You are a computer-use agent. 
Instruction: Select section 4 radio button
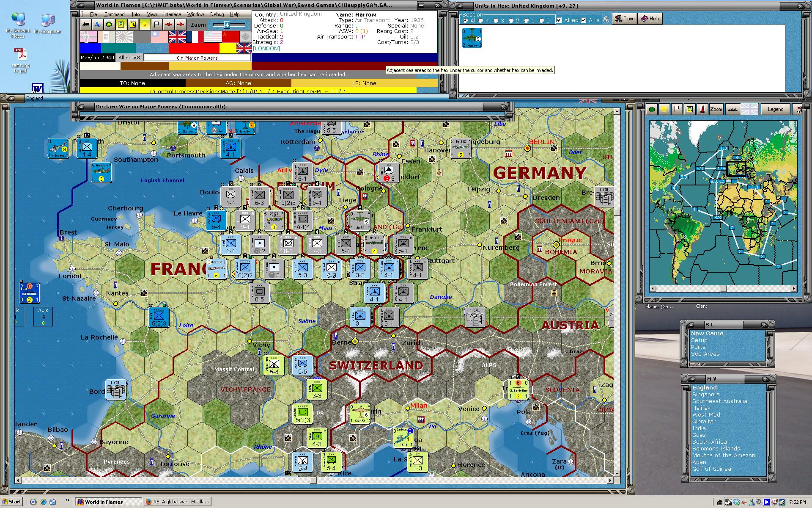[481, 20]
